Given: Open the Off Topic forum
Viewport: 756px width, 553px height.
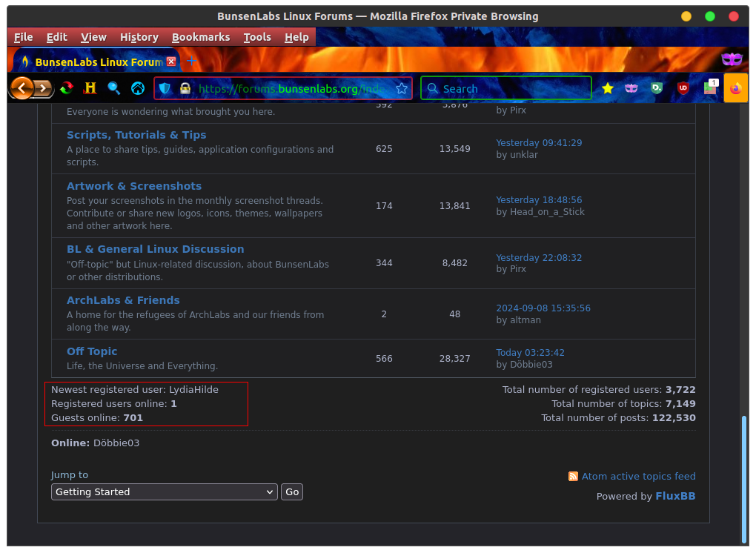Looking at the screenshot, I should [92, 351].
